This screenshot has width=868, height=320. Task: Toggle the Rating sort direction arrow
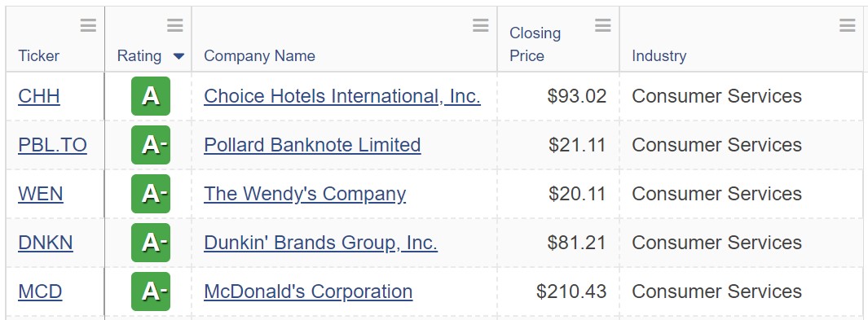pos(178,56)
